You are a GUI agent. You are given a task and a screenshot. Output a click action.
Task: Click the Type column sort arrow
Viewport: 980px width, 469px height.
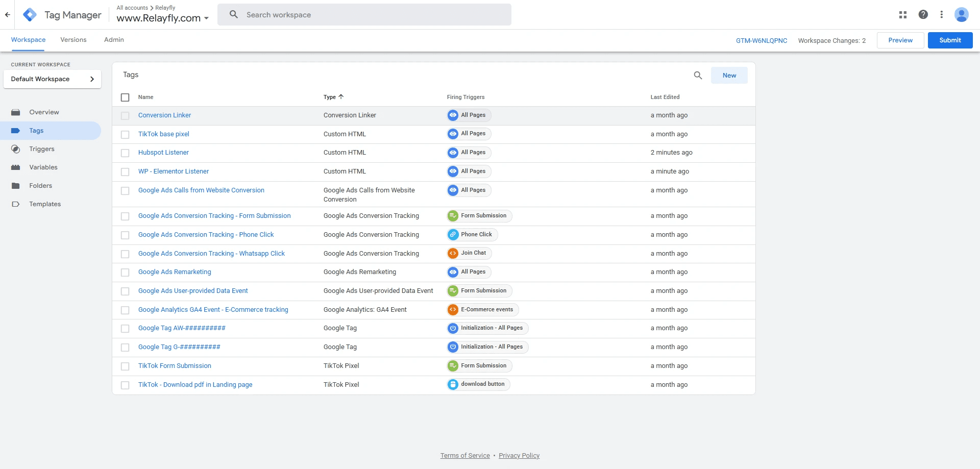coord(341,97)
